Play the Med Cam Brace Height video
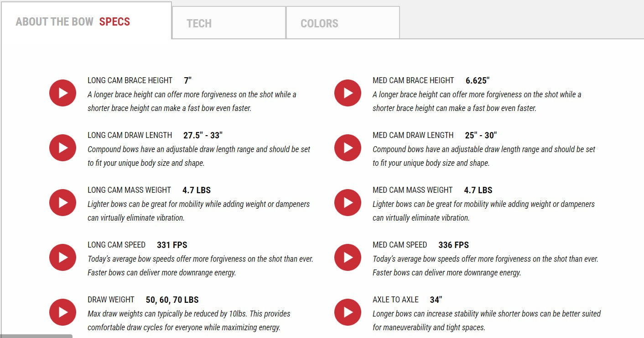The height and width of the screenshot is (338, 644). point(348,93)
